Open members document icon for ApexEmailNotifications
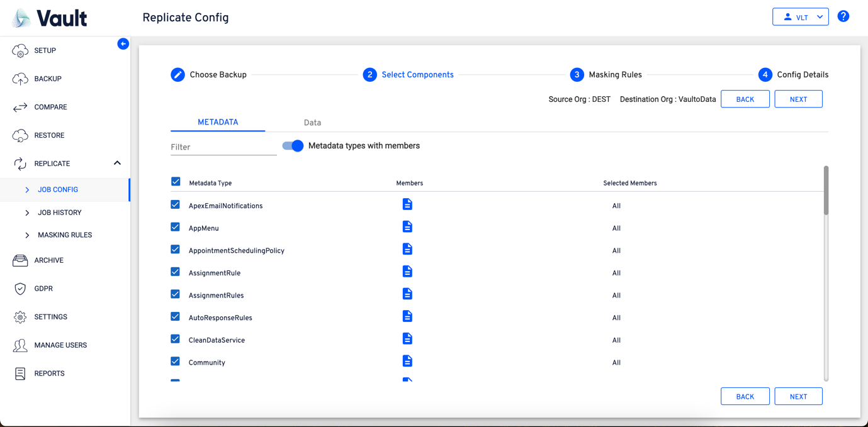 pyautogui.click(x=407, y=205)
